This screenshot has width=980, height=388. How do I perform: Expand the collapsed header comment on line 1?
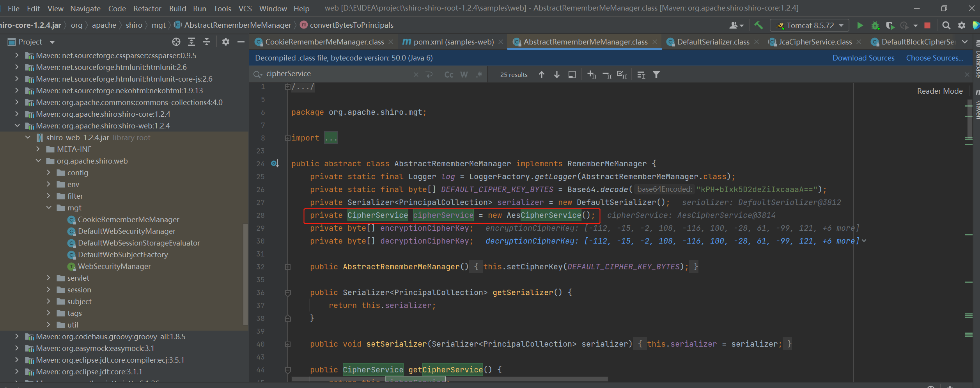[x=288, y=87]
